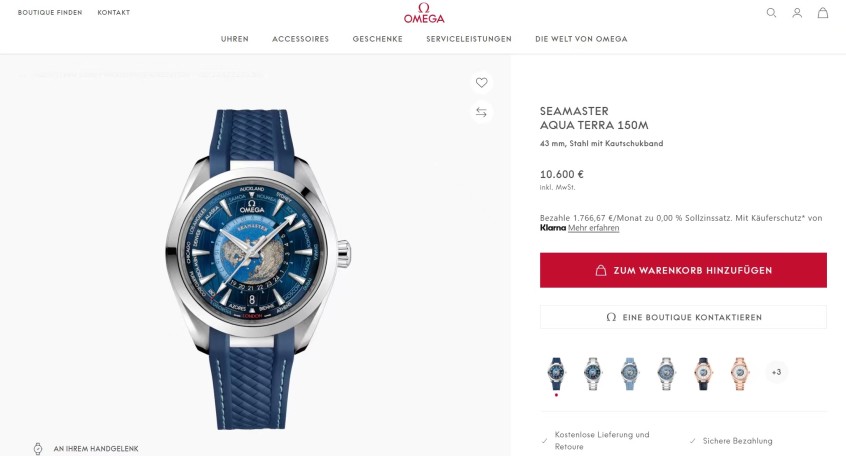
Task: Open the user account icon
Action: (x=797, y=13)
